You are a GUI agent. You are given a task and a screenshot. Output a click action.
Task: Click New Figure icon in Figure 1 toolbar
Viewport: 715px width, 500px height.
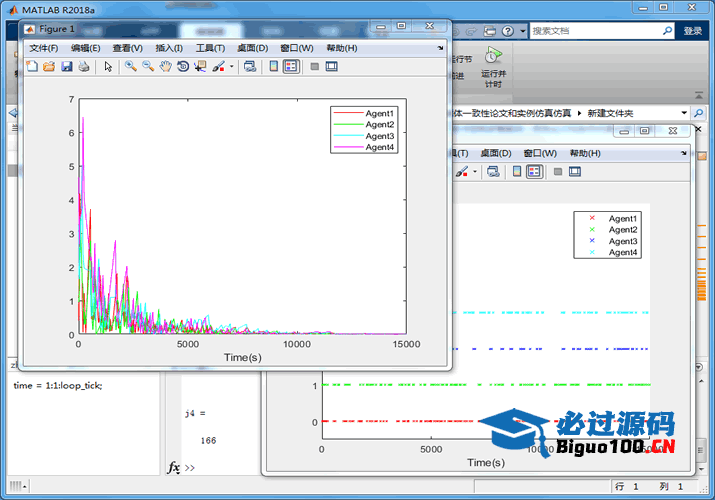[x=32, y=67]
